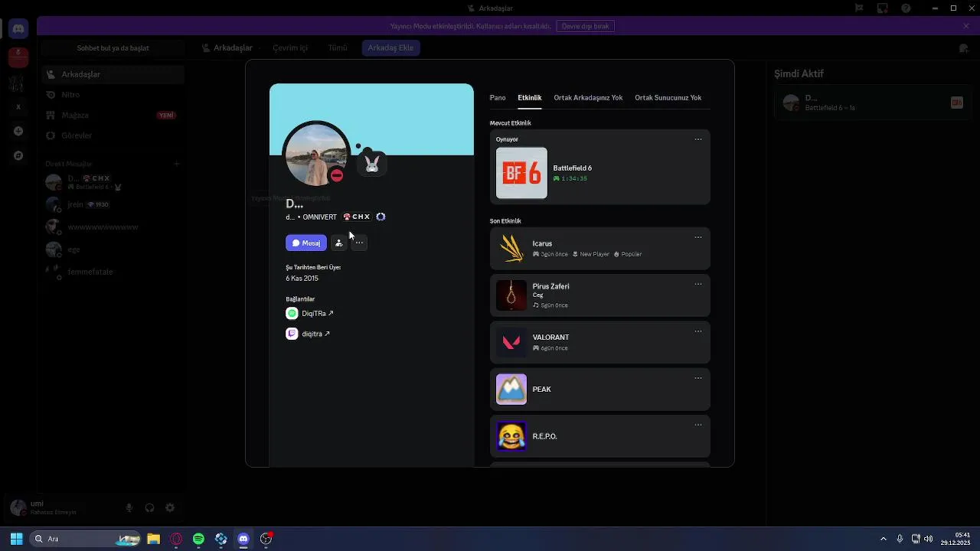Click the active friend card under Şimdi Aktif

pyautogui.click(x=871, y=103)
